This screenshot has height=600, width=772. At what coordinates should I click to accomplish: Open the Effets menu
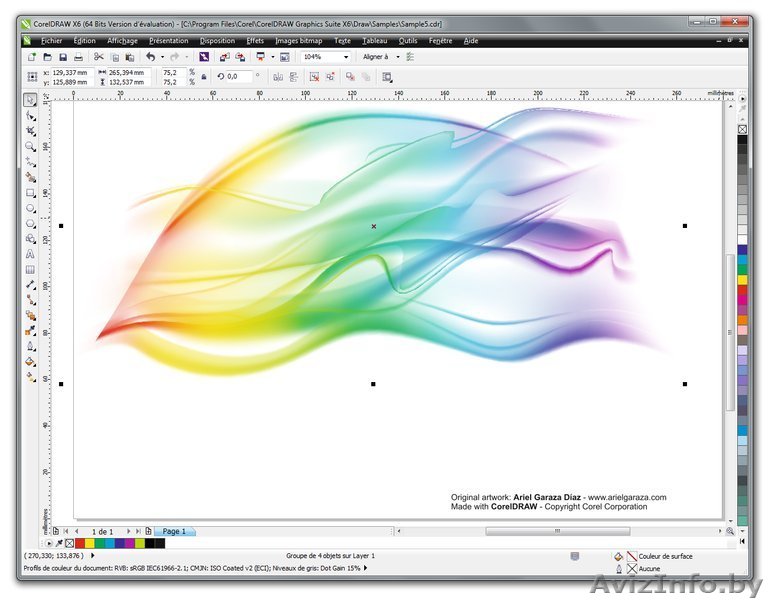(x=255, y=41)
